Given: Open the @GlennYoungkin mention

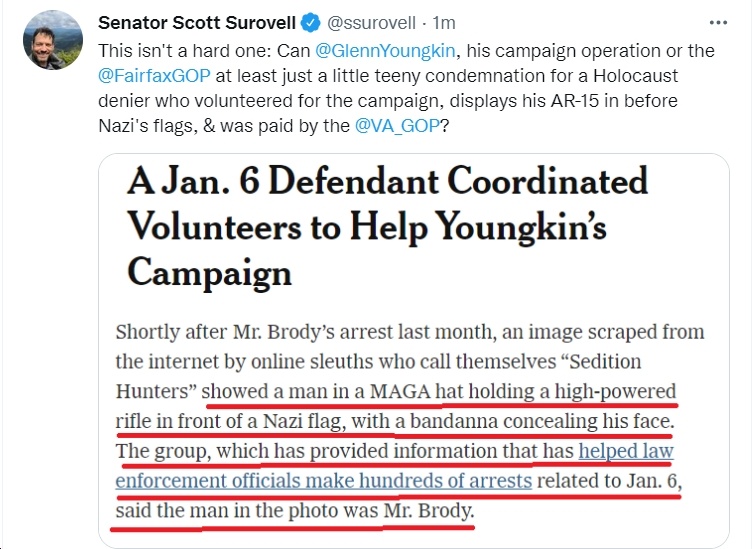Looking at the screenshot, I should click(x=385, y=50).
